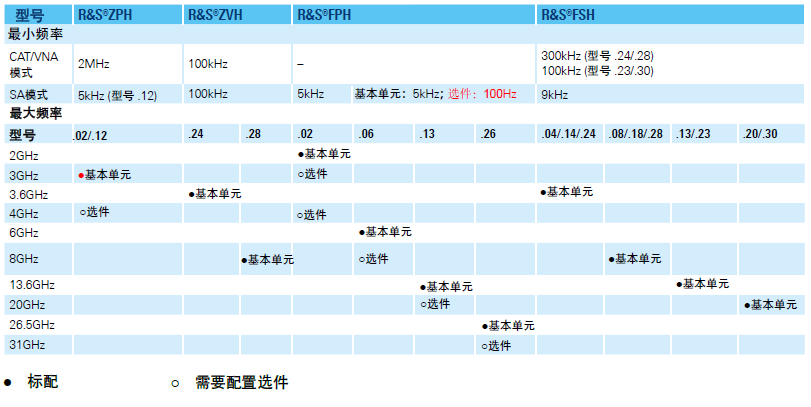Click the 最小频率 section heading
This screenshot has width=811, height=407.
pos(36,35)
